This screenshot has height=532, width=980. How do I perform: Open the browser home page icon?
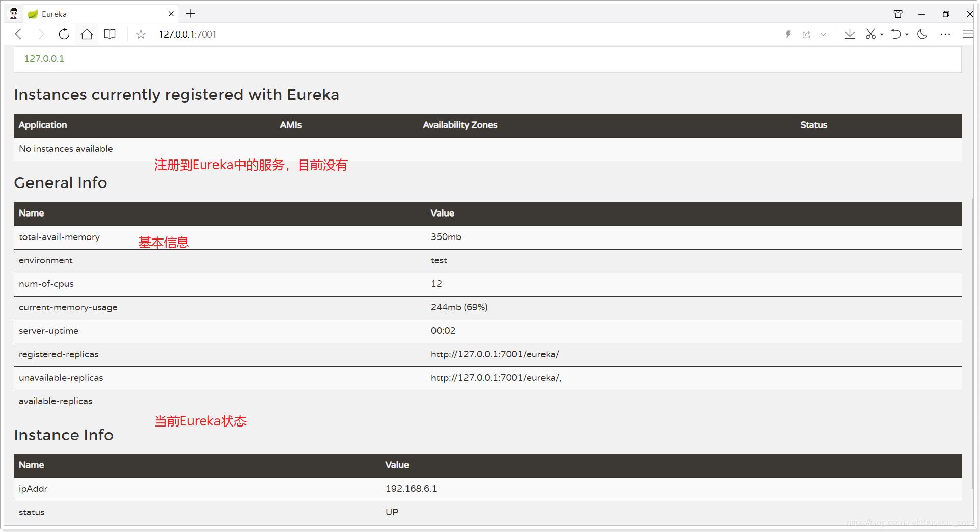tap(87, 34)
